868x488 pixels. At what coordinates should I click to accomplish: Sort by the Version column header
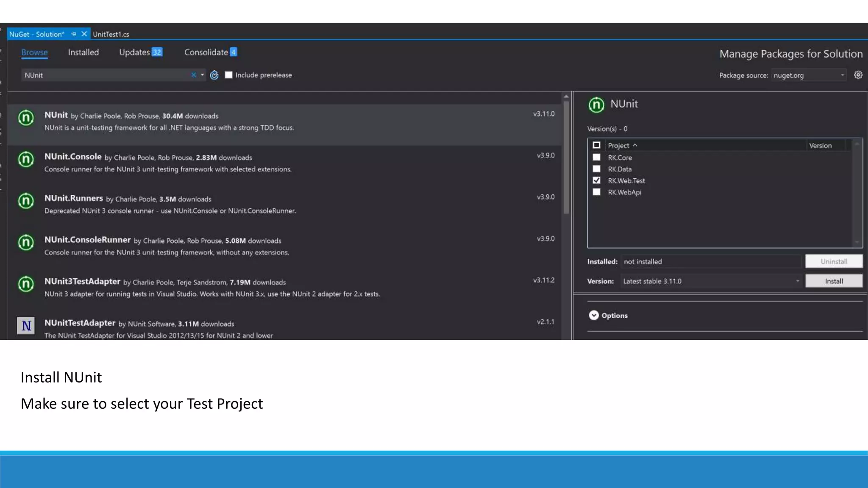coord(820,145)
